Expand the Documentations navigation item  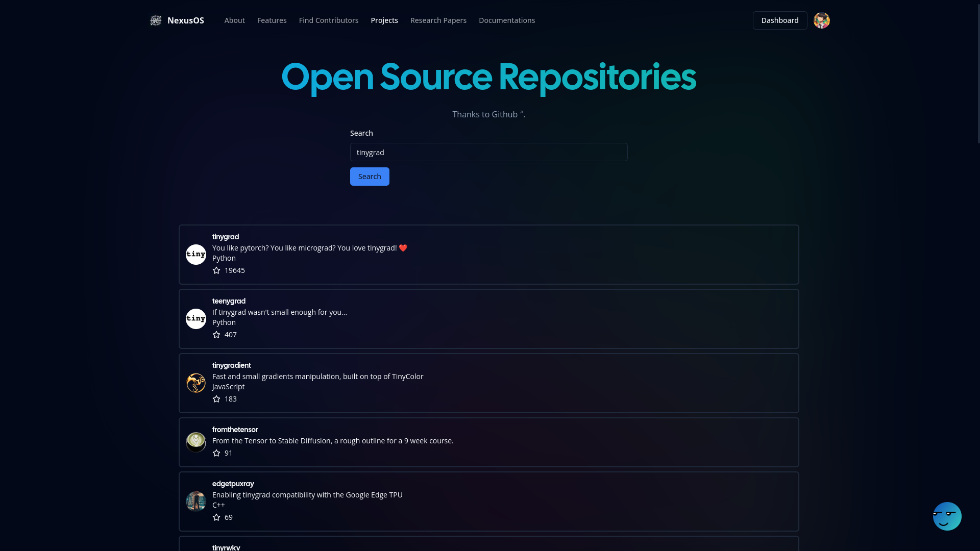click(x=507, y=20)
